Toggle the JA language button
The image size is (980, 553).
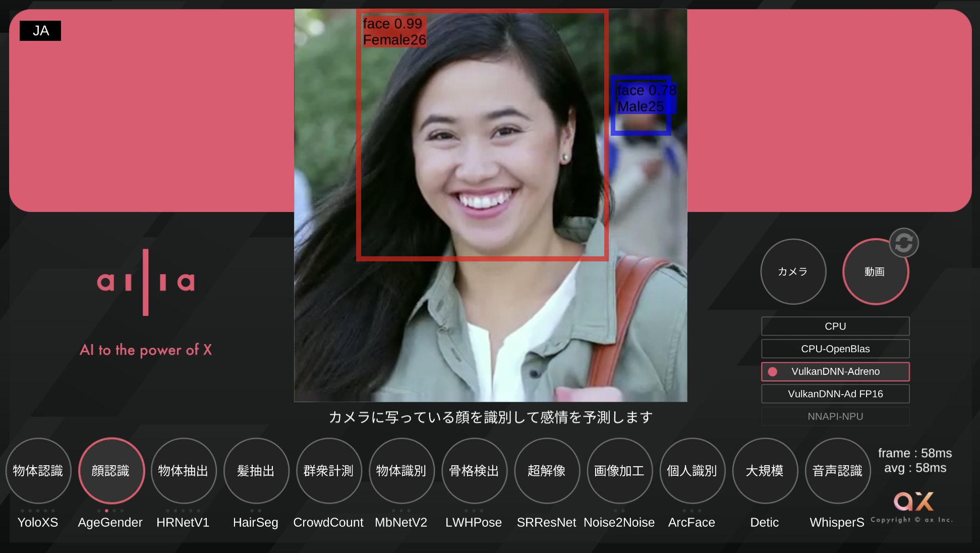point(40,31)
